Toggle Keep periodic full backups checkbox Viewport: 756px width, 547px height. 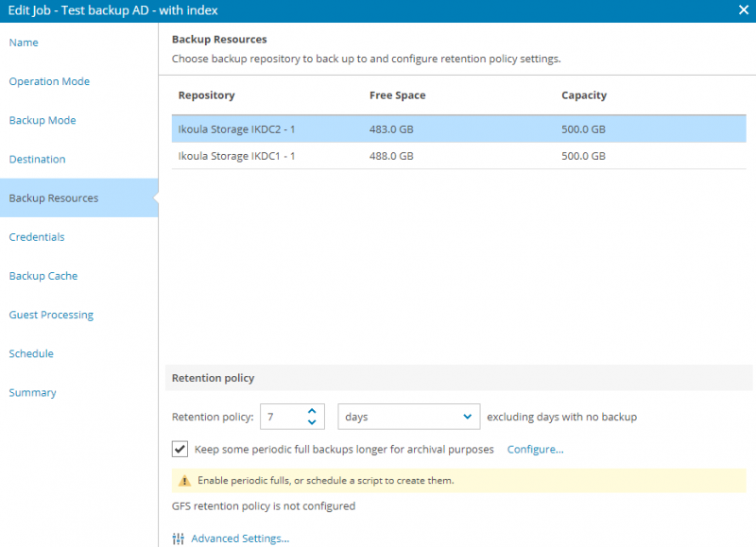(180, 449)
